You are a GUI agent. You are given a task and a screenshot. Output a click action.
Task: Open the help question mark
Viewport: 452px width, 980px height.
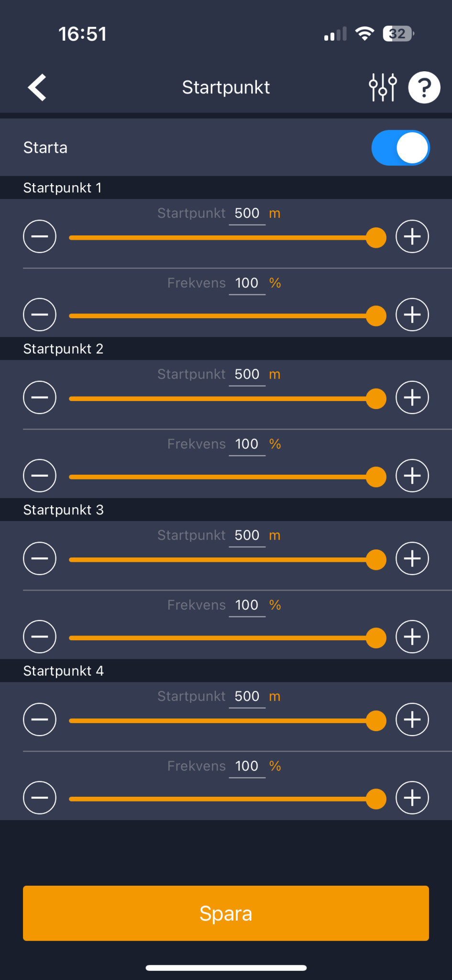tap(424, 88)
